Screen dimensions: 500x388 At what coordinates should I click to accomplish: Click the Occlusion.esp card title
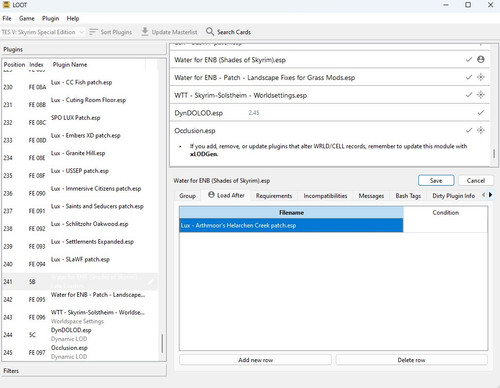[195, 131]
